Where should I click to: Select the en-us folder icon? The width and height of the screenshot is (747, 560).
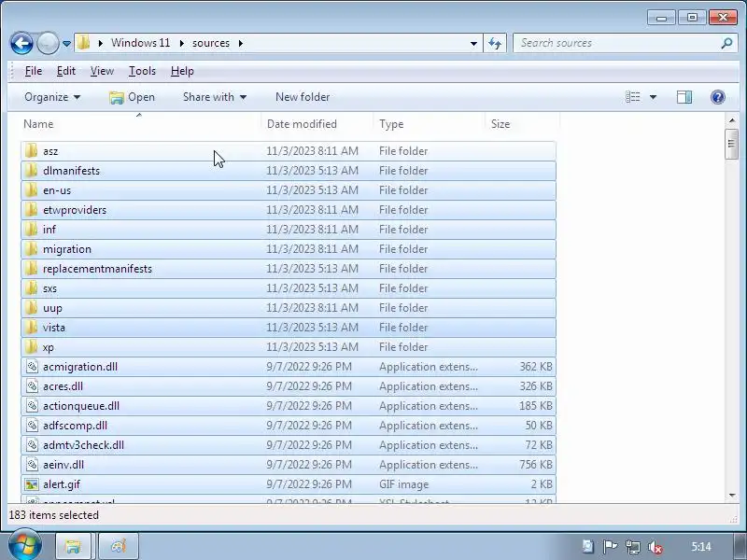click(32, 190)
